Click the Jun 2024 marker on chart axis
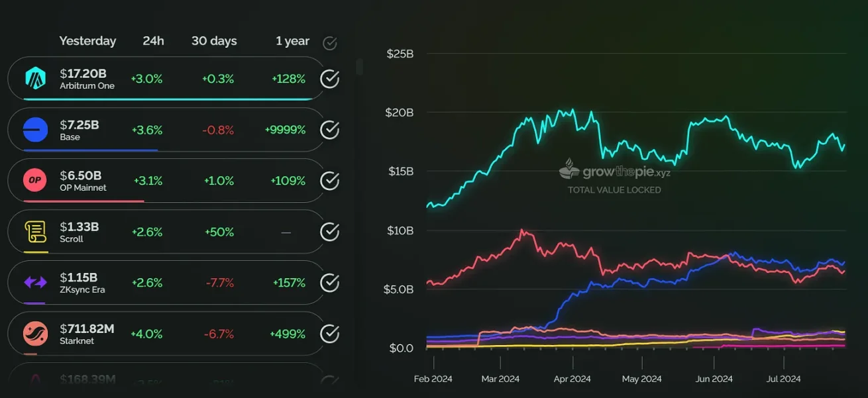Screen dimensions: 868x398 (x=714, y=378)
